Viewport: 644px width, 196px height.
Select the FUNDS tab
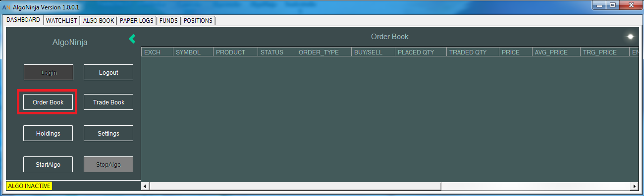point(168,20)
